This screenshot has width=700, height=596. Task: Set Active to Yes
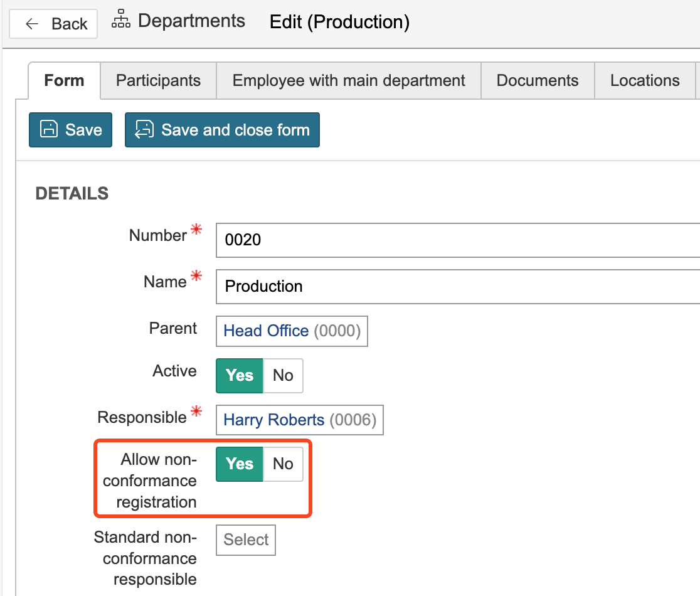pos(240,375)
